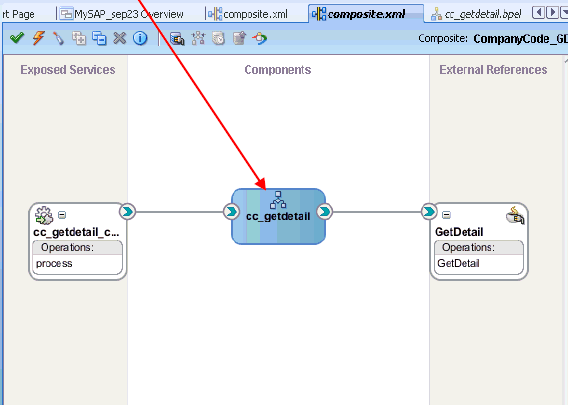Click the green checkmark validate icon
The image size is (568, 405).
click(17, 38)
